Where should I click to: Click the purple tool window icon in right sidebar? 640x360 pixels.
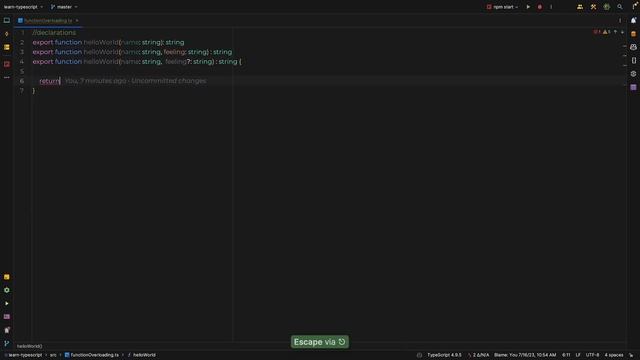coord(633,87)
